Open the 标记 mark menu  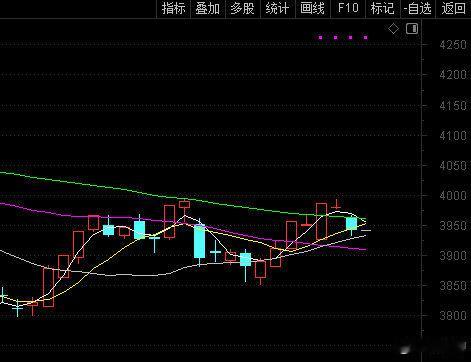coord(383,8)
